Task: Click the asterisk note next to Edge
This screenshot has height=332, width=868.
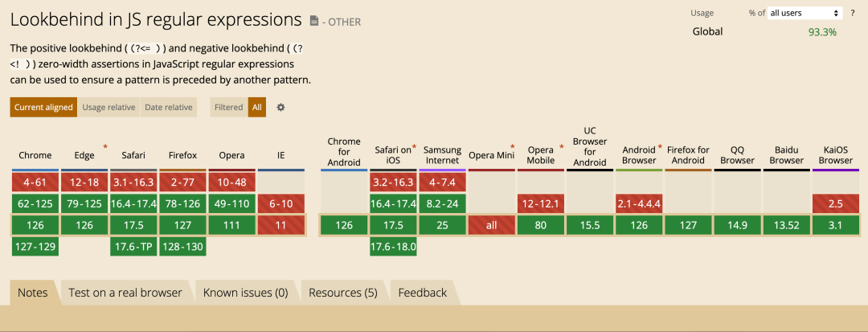Action: pyautogui.click(x=104, y=147)
